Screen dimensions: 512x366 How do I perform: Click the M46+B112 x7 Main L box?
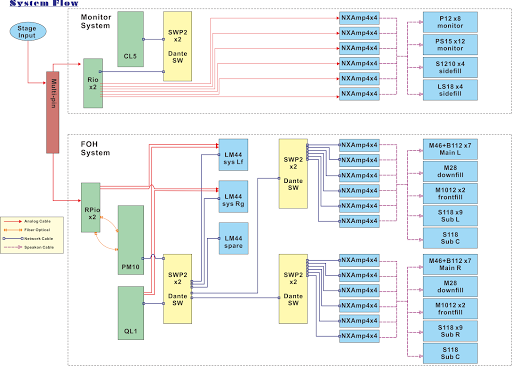point(450,149)
